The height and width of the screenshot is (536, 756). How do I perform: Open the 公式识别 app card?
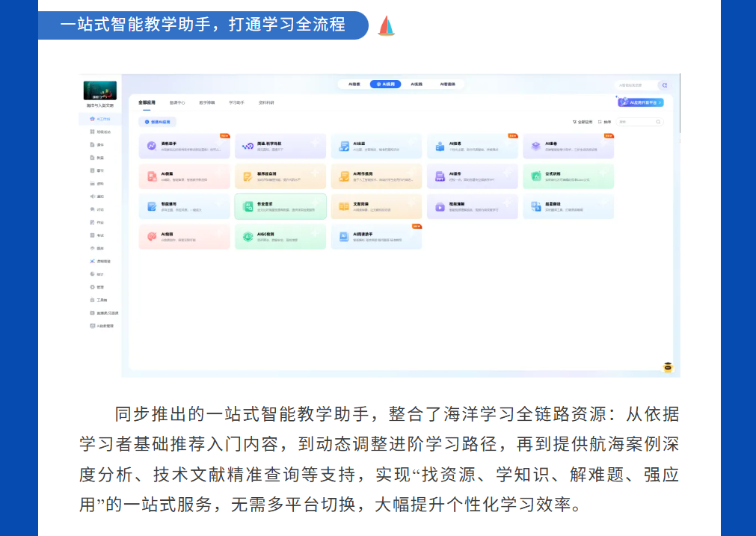tap(568, 176)
